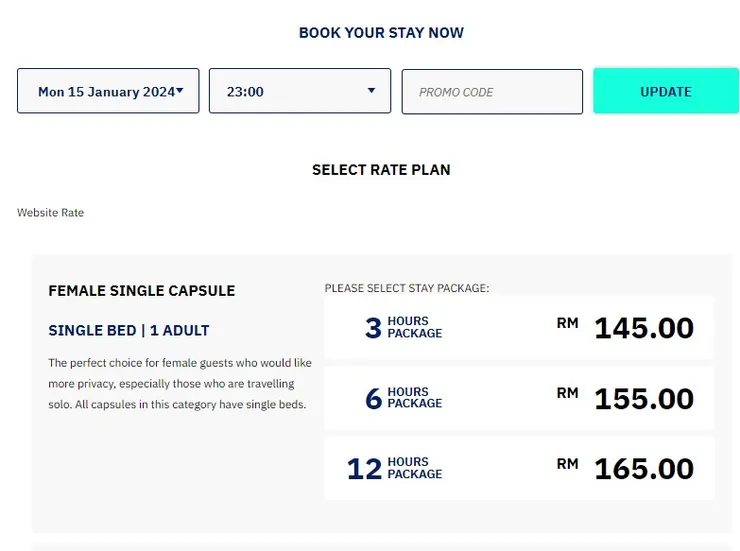Click the arrow on the 23:00 selector
740x551 pixels.
[x=372, y=91]
